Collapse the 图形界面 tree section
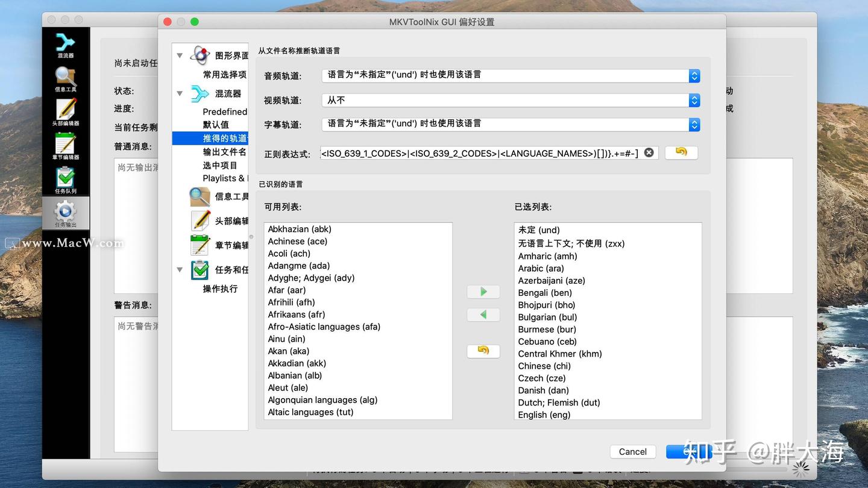Screen dimensions: 868x488 180,55
